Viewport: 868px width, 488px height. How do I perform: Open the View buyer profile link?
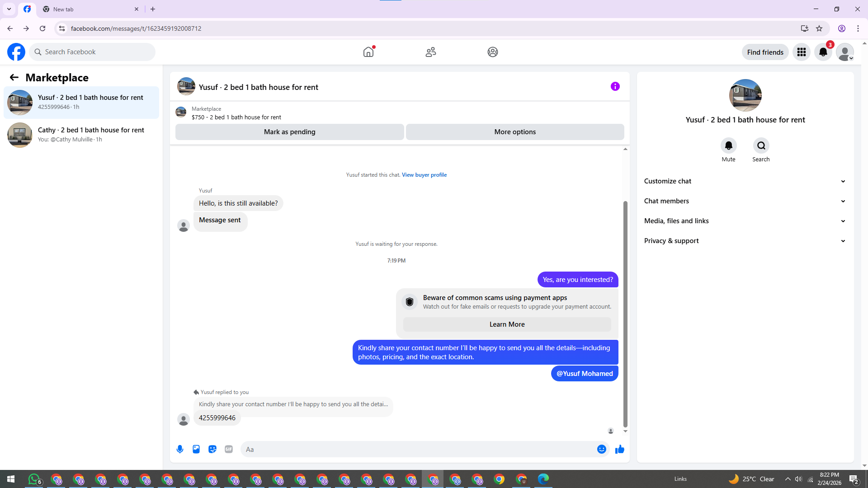[x=424, y=175]
